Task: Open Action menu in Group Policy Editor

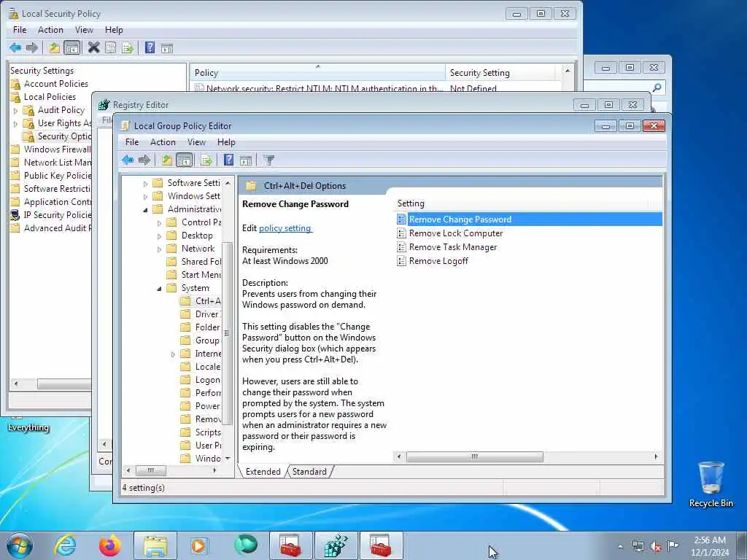Action: coord(163,142)
